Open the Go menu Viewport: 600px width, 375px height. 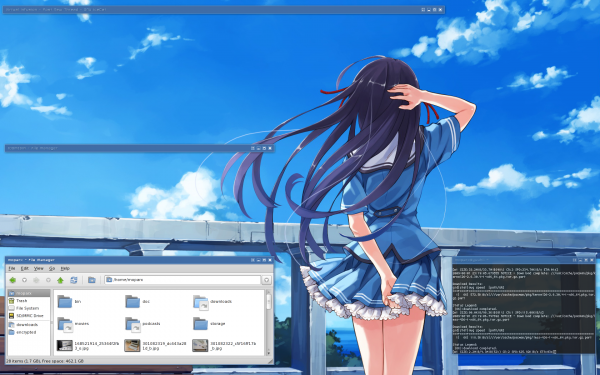click(x=52, y=269)
